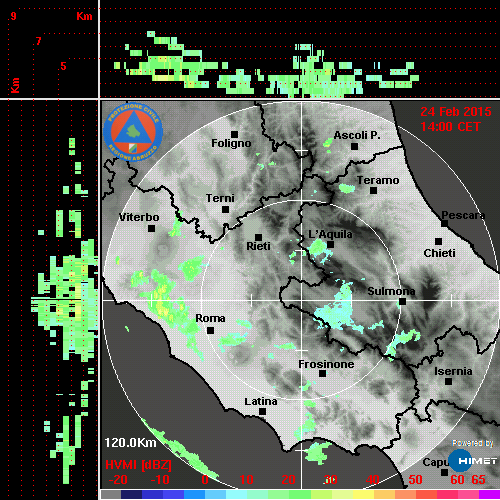Select the Pescara location marker

tap(445, 224)
